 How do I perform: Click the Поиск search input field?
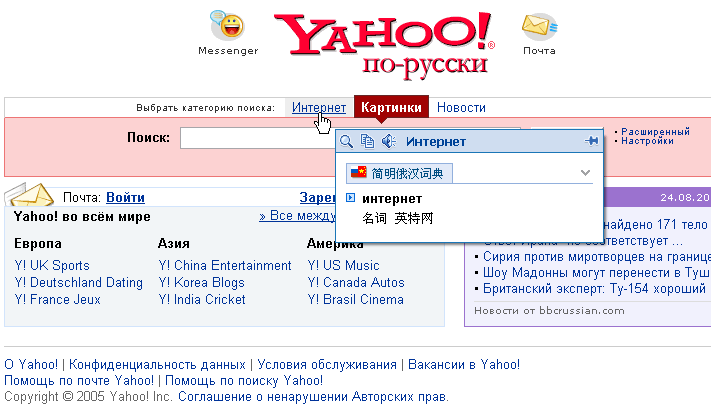click(256, 138)
